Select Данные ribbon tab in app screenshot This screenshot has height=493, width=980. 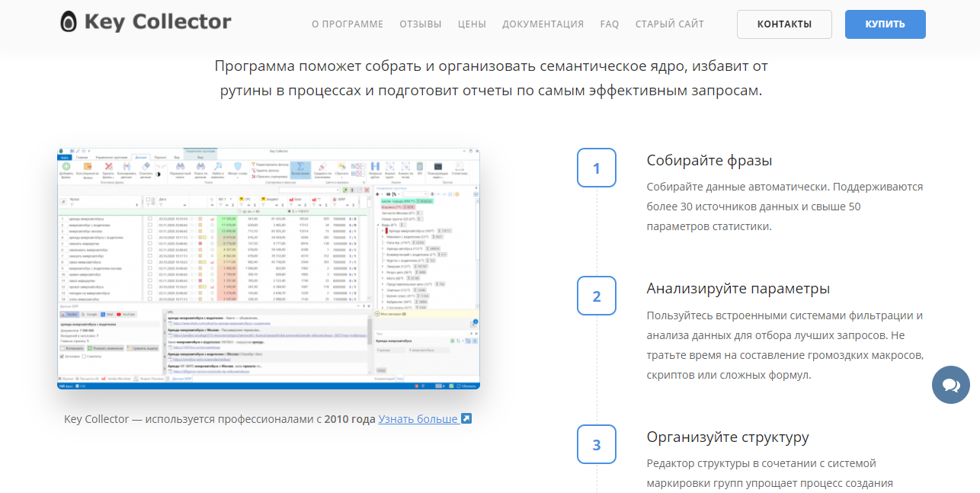[141, 157]
